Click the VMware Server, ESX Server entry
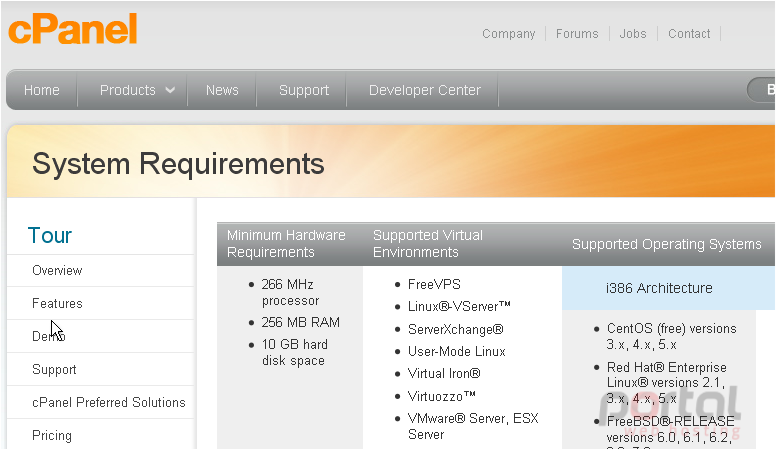This screenshot has width=776, height=450. pyautogui.click(x=473, y=426)
